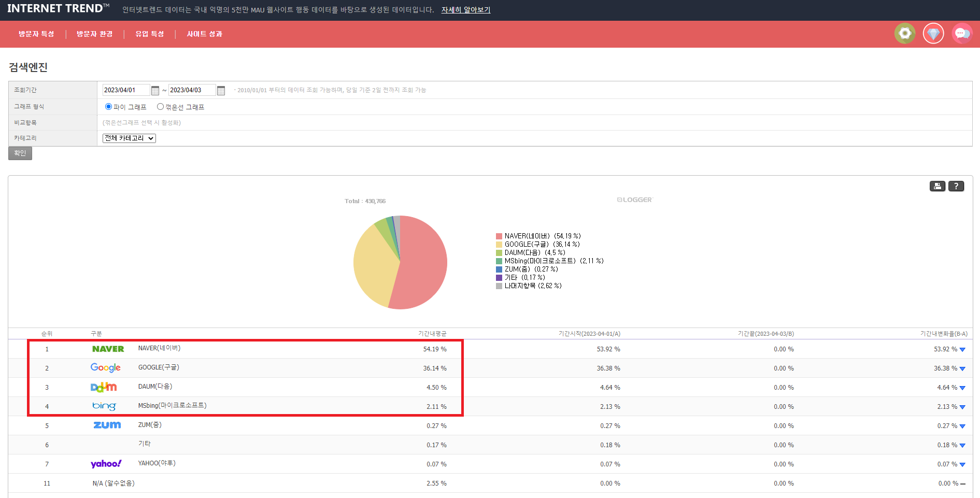Click the GOOGLE row down arrow indicator

(x=962, y=369)
